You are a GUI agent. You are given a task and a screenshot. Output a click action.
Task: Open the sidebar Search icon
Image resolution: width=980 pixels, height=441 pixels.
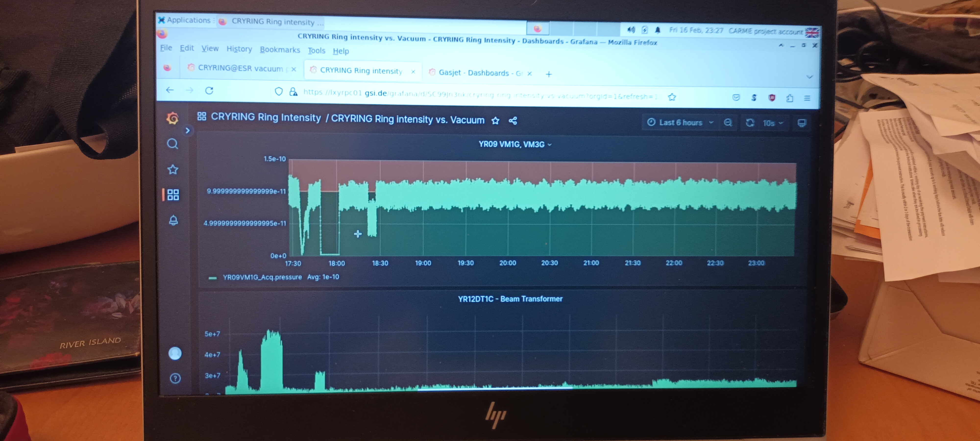pos(172,144)
